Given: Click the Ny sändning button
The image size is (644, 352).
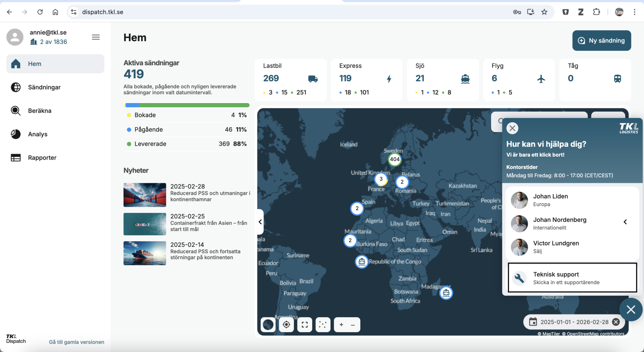Looking at the screenshot, I should (601, 41).
